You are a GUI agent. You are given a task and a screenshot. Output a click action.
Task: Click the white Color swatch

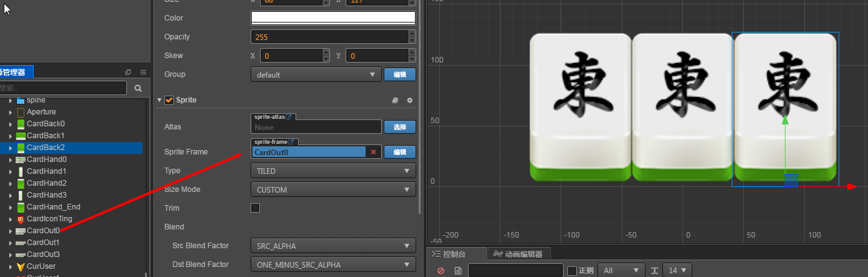[333, 18]
